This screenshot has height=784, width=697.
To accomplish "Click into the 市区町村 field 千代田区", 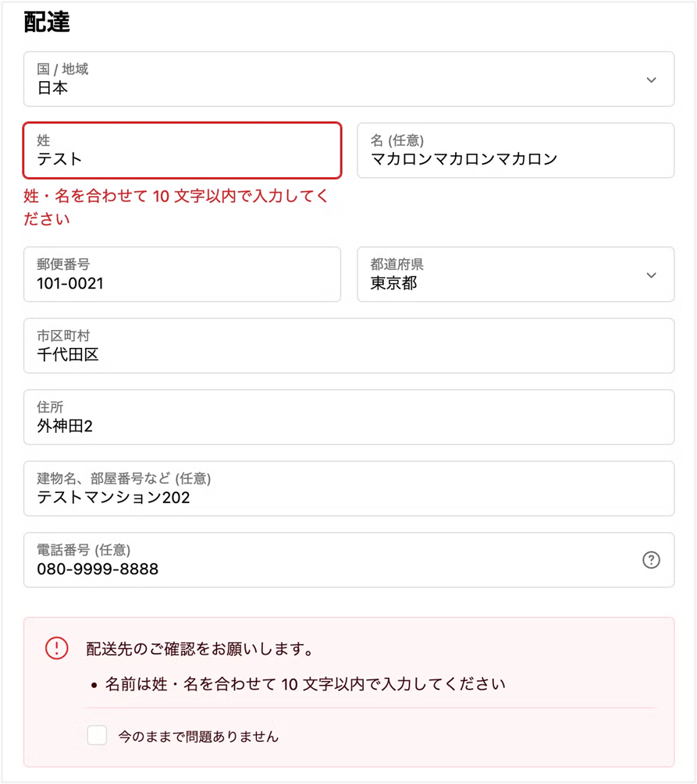I will (x=348, y=346).
